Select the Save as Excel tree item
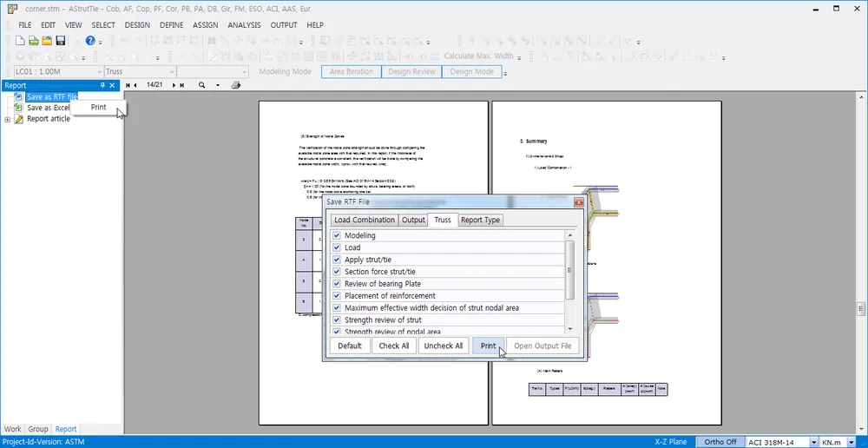Viewport: 868px width, 448px height. coord(48,108)
